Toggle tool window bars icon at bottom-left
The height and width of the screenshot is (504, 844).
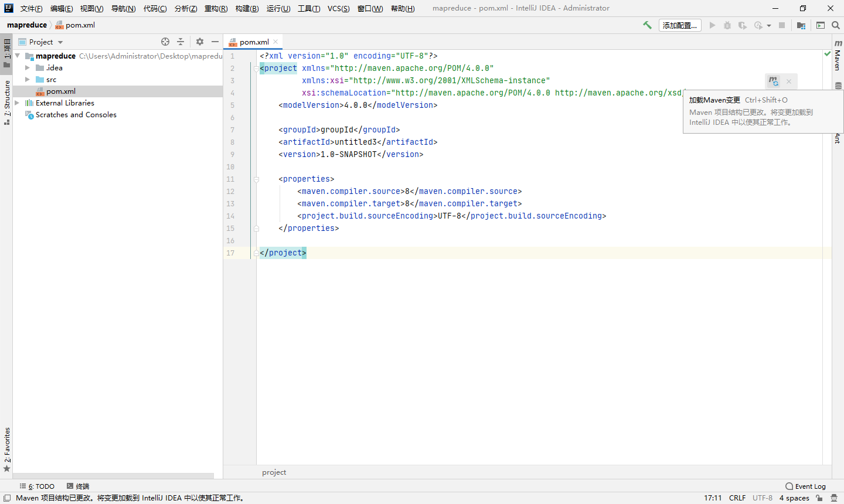[7, 498]
